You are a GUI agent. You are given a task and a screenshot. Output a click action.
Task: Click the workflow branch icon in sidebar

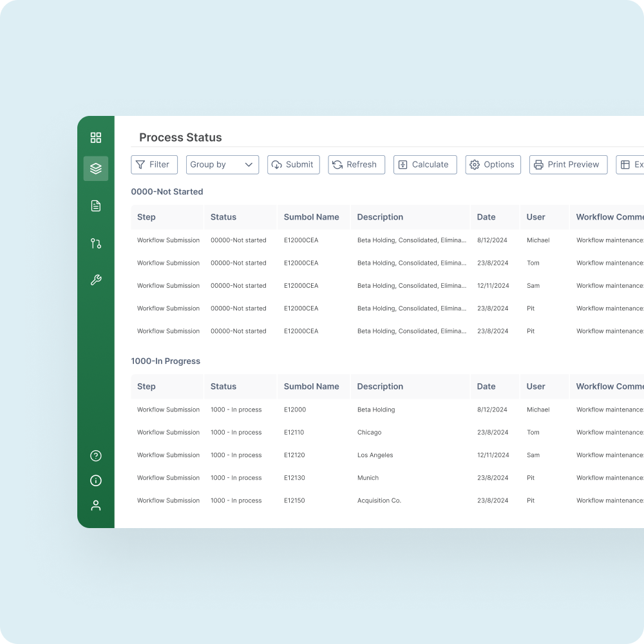click(x=95, y=243)
